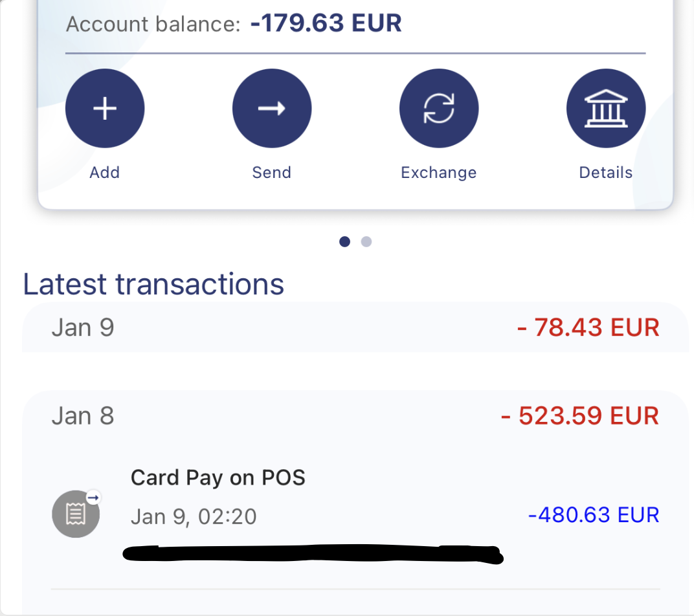694x616 pixels.
Task: Click the Exchange label
Action: tap(439, 173)
